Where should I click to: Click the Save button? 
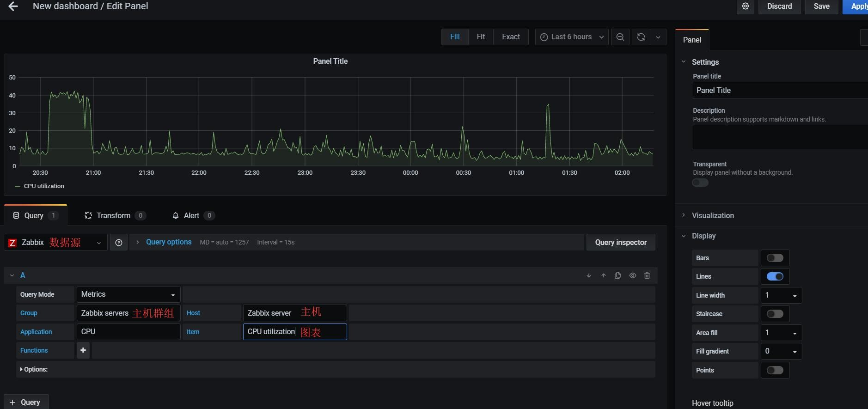pos(821,6)
